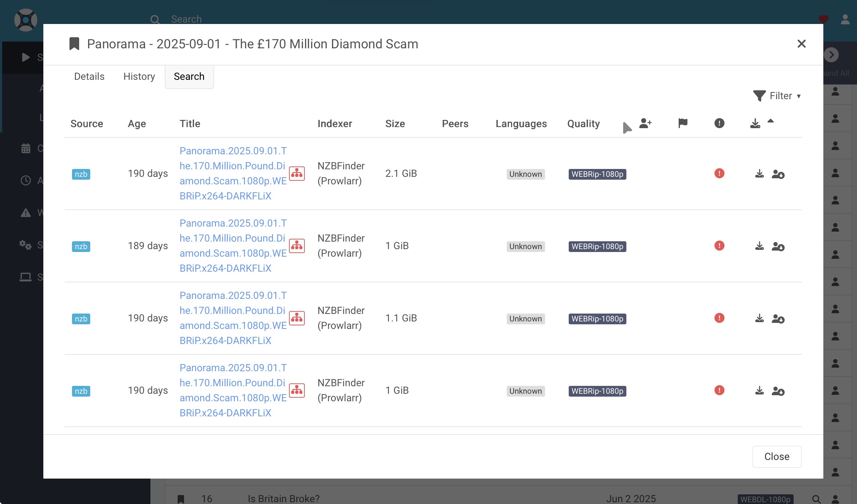Toggle the sort direction arrow on the download column
The height and width of the screenshot is (504, 857).
click(771, 121)
